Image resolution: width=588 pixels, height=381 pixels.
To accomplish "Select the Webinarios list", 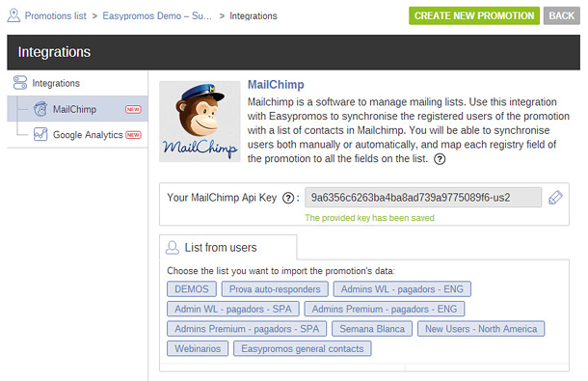I will pyautogui.click(x=198, y=349).
